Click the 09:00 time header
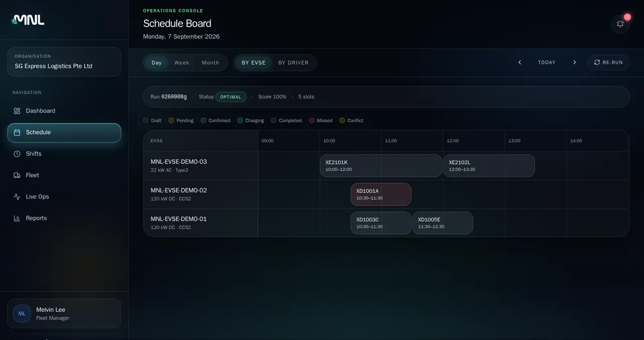 268,141
